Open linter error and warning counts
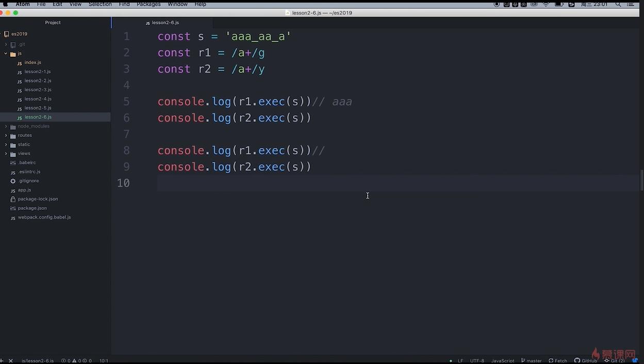 76,361
